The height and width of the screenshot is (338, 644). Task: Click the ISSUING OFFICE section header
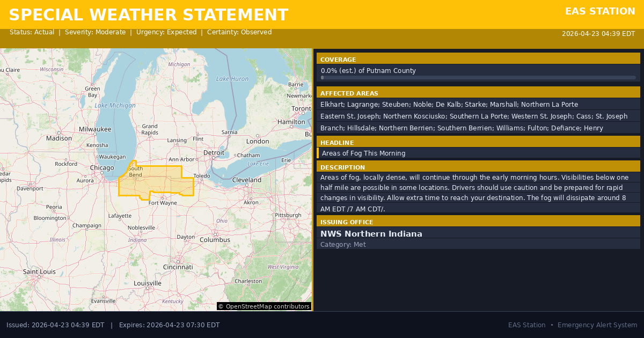pyautogui.click(x=346, y=222)
